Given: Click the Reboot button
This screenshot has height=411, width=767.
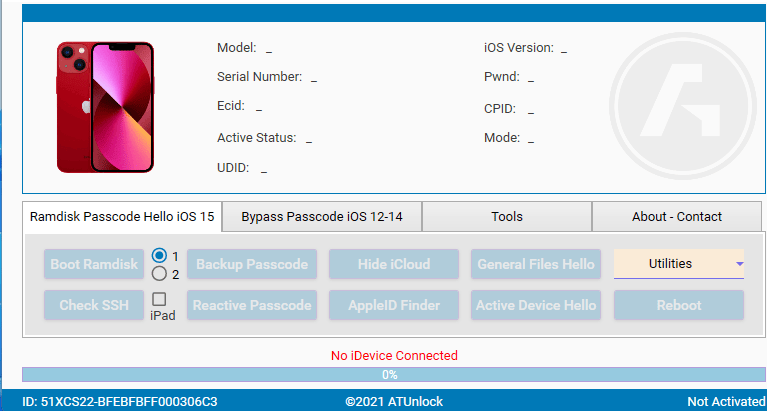Looking at the screenshot, I should click(x=679, y=305).
